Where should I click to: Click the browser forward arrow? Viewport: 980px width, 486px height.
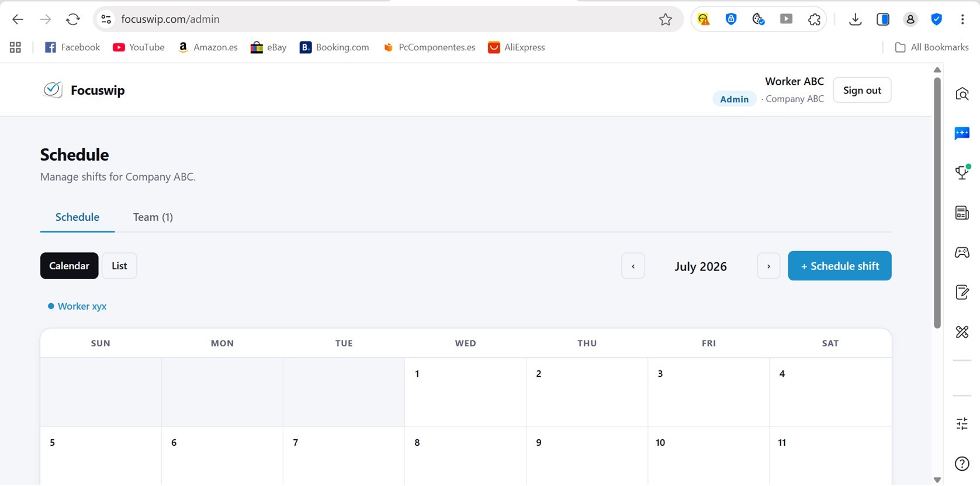[x=45, y=19]
